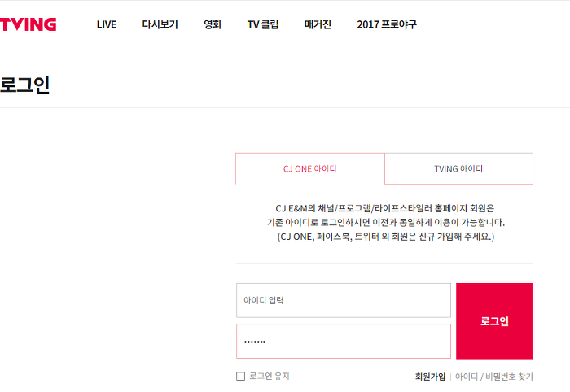This screenshot has width=570, height=392.
Task: Open the 회원가입 link
Action: click(x=430, y=377)
